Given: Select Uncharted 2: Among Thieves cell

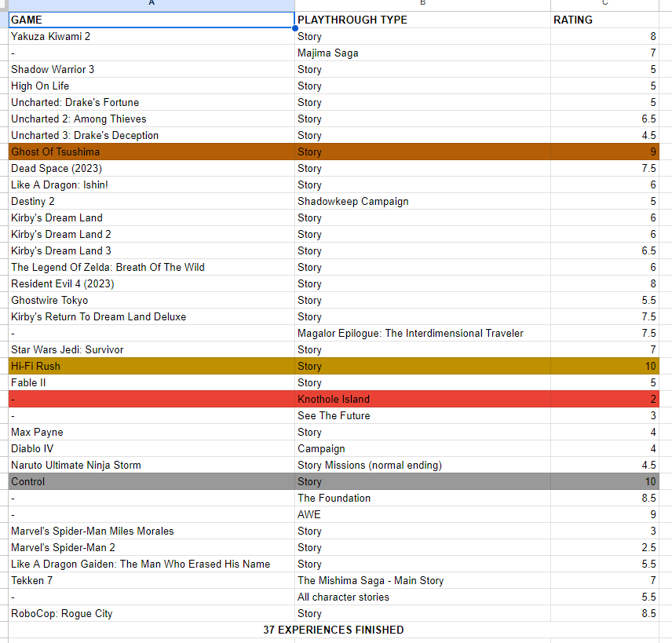Looking at the screenshot, I should (152, 119).
